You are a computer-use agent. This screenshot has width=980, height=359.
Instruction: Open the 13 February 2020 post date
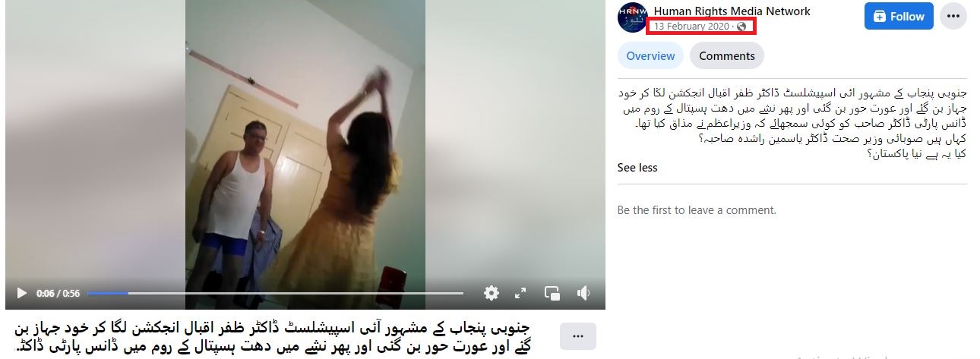click(x=691, y=27)
